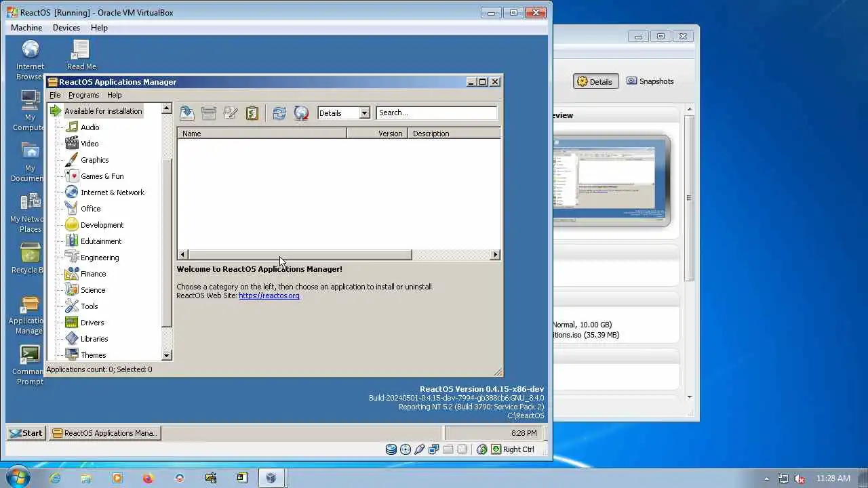Open the File menu in Applications Manager
The image size is (868, 488).
click(55, 95)
